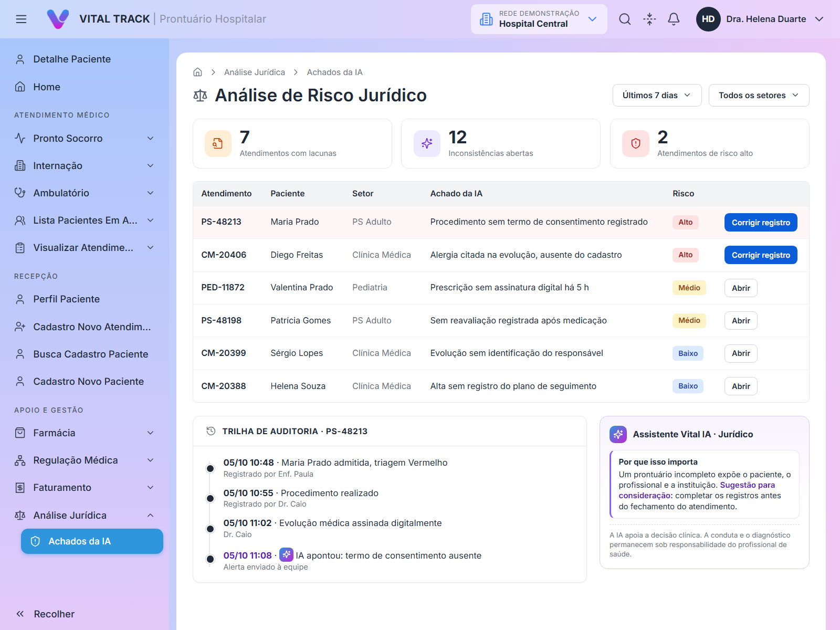Click the shield icon on risco alto card
Viewport: 840px width, 630px height.
tap(636, 143)
